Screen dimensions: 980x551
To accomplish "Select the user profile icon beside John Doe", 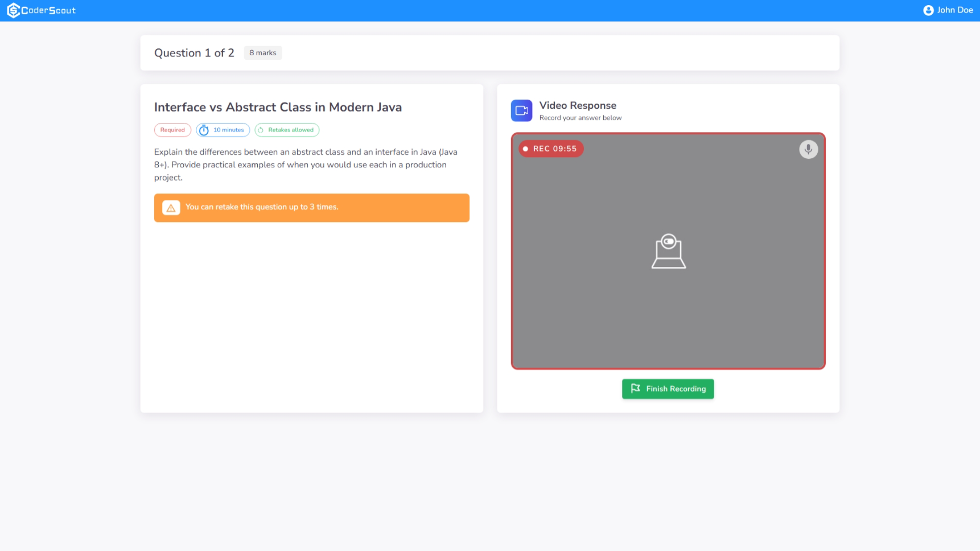I will 928,10.
